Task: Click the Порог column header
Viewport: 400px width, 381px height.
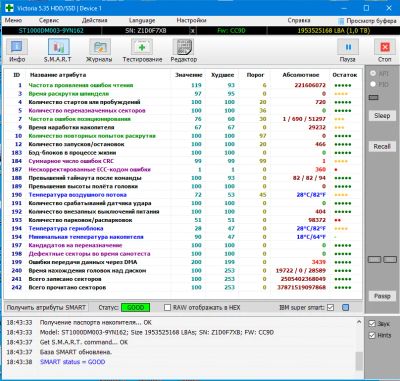Action: pos(255,75)
